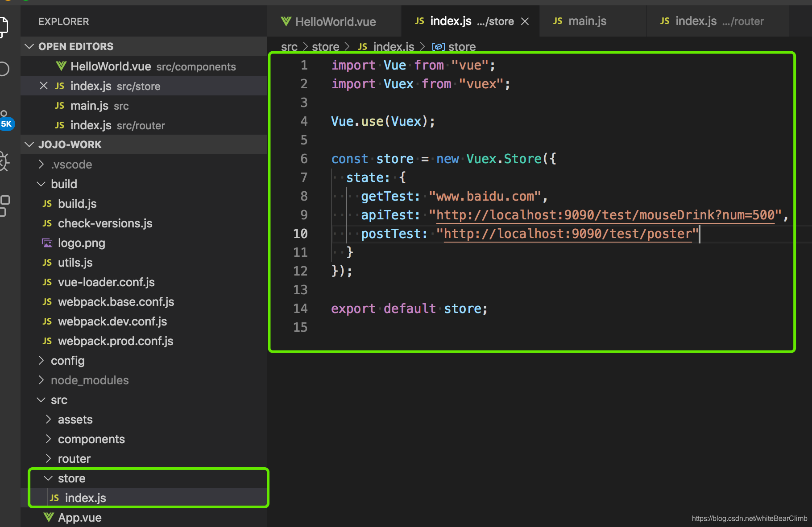Click JS icon next to build.js
Viewport: 812px width, 527px height.
[47, 204]
